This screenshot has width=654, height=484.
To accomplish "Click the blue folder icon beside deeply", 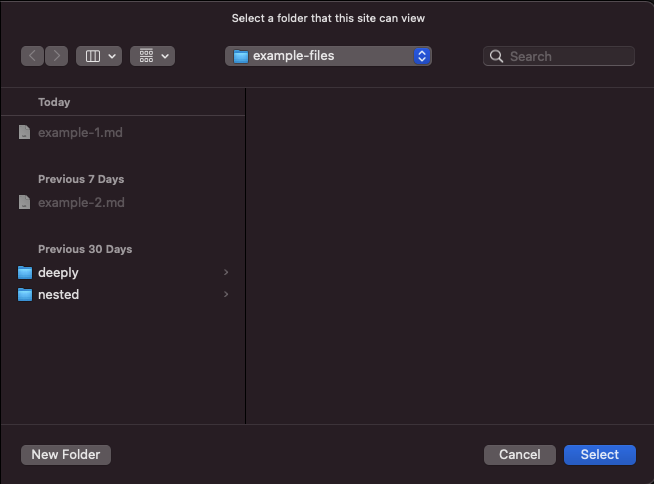I will (25, 272).
